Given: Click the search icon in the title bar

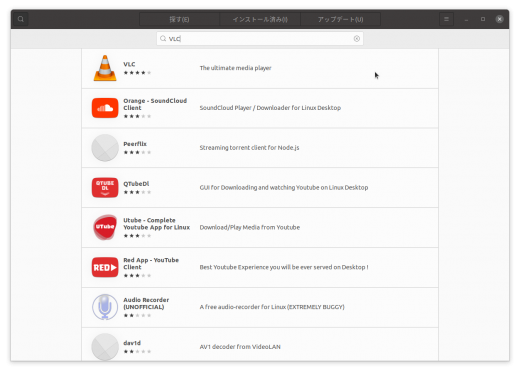Looking at the screenshot, I should coord(21,19).
